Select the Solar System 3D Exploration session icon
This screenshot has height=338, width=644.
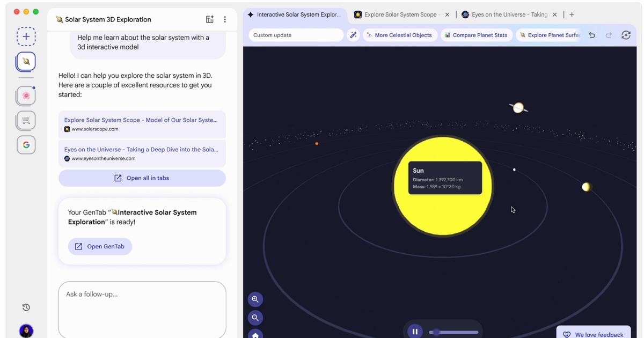tap(26, 61)
